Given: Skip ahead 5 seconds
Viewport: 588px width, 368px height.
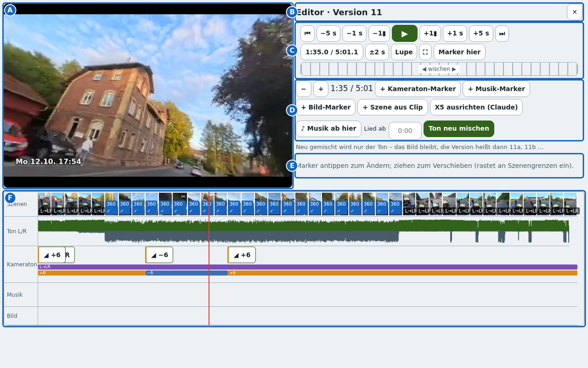Looking at the screenshot, I should click(481, 34).
